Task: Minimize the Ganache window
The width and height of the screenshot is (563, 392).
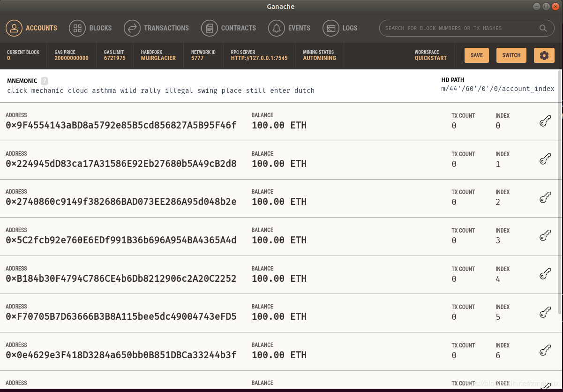Action: pyautogui.click(x=537, y=7)
